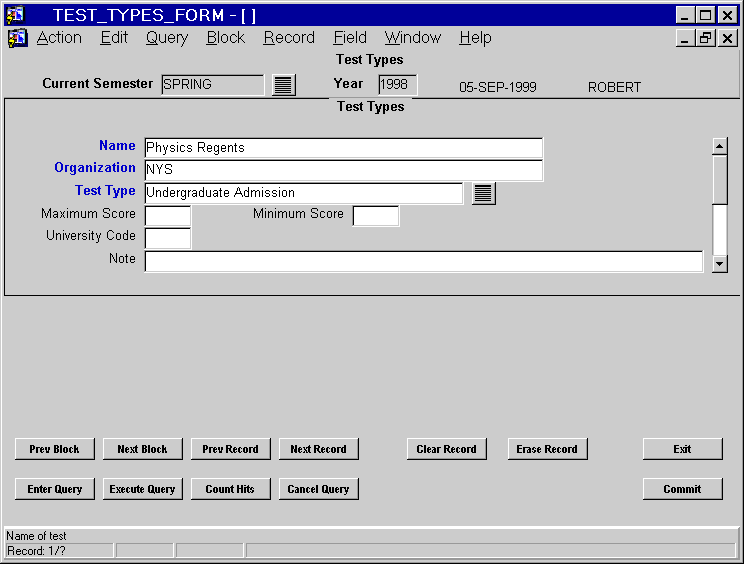Click the Organization field containing NYS

coord(344,170)
